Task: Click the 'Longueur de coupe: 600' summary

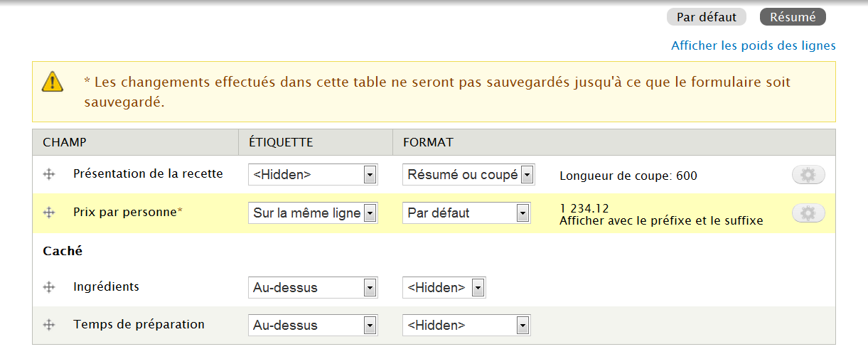Action: pyautogui.click(x=628, y=176)
